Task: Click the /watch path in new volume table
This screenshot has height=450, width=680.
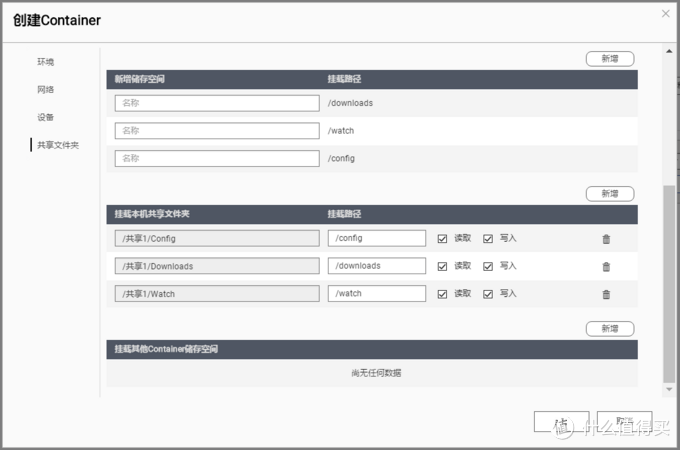Action: coord(341,131)
